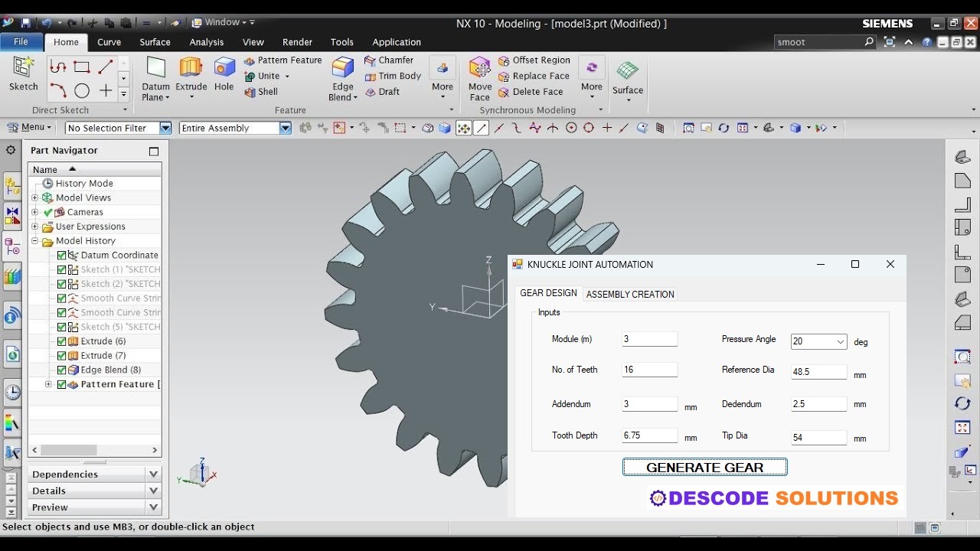980x551 pixels.
Task: Select the Move Face tool
Action: pos(479,75)
